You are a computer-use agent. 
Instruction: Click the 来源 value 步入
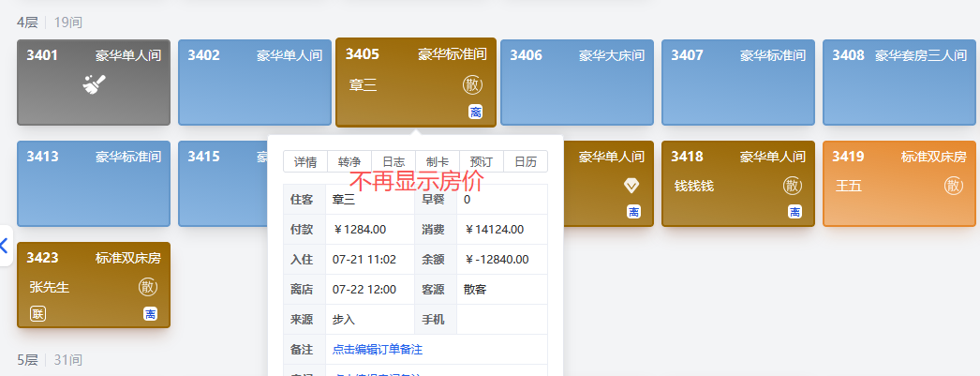[x=344, y=320]
